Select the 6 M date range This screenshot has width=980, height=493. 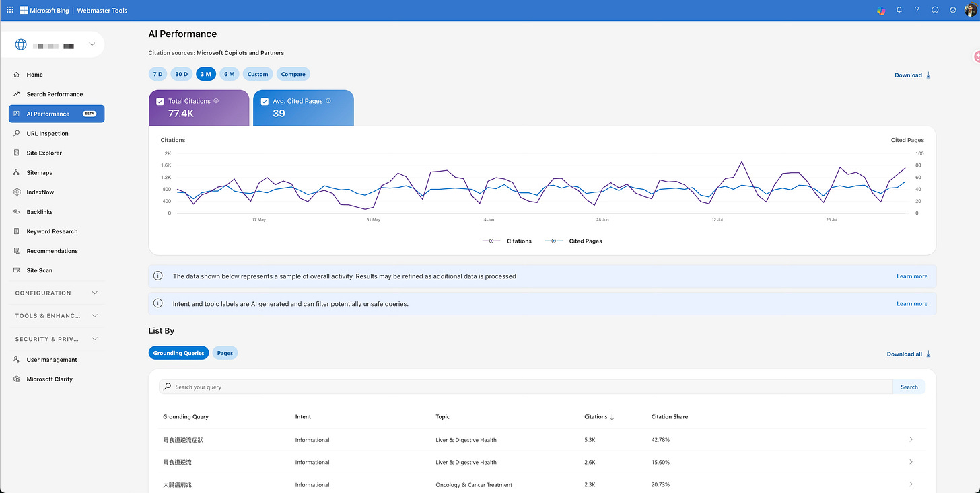click(x=230, y=74)
